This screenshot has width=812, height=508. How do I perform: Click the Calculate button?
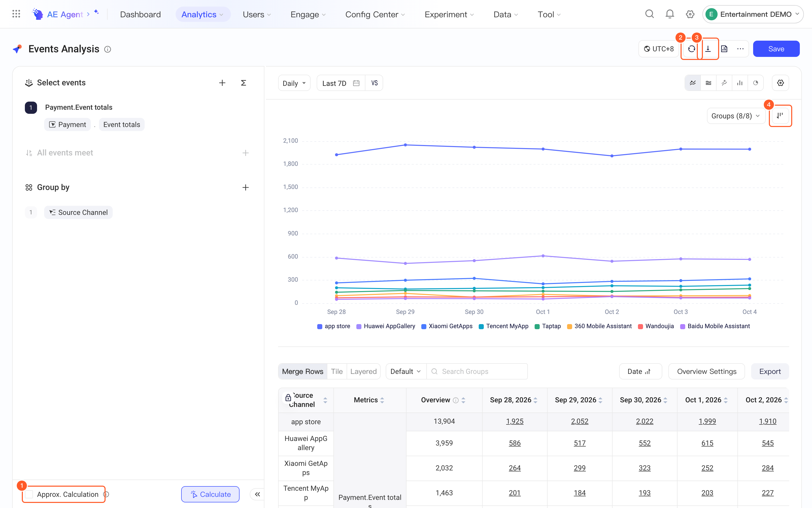coord(210,494)
